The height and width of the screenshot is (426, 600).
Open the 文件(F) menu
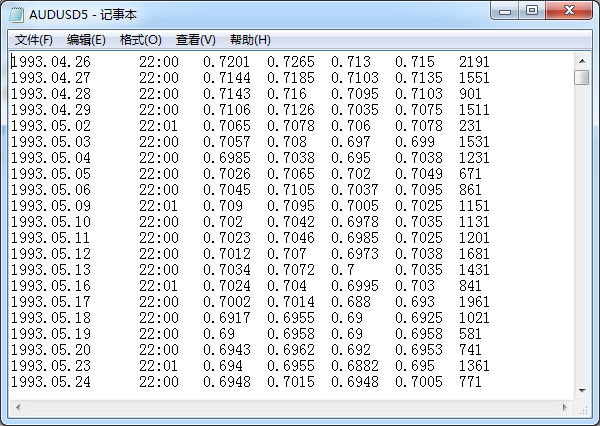click(34, 40)
